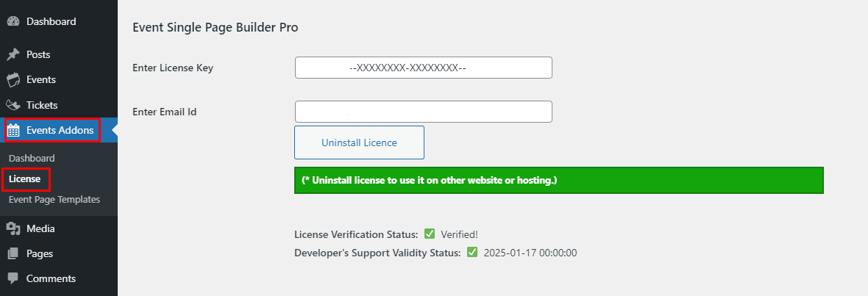Click the License Verification Status green checkmark
Screen dimensions: 868x296
click(x=430, y=234)
